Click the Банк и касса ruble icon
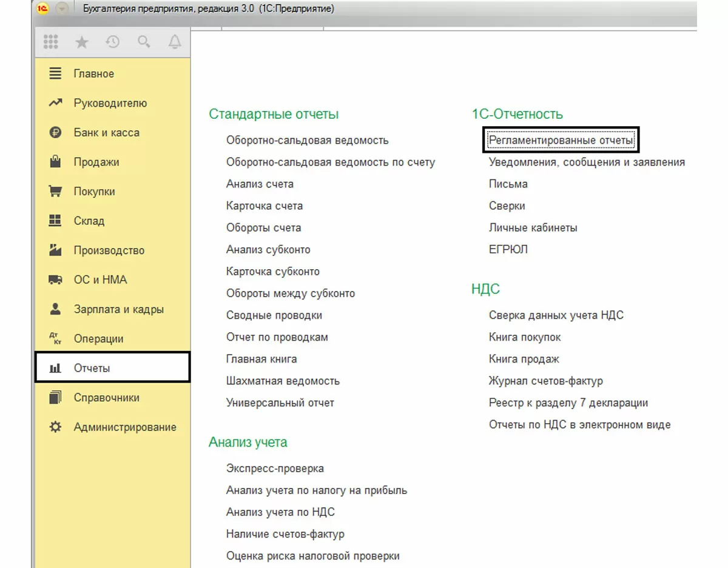Screen dimensions: 728x568 pos(55,132)
